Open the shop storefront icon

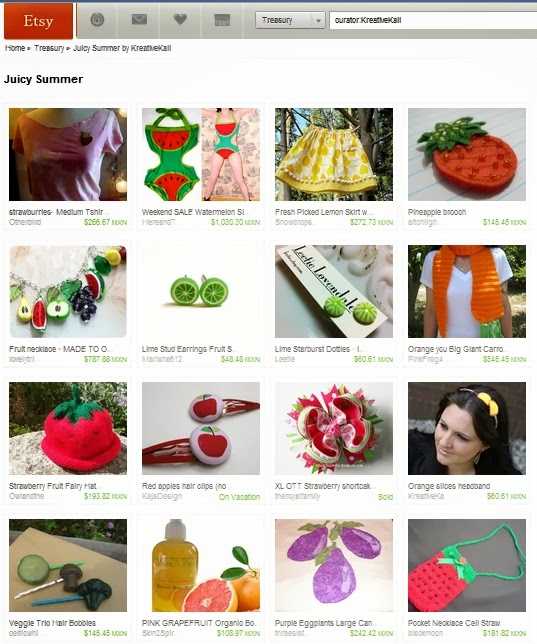pos(222,20)
